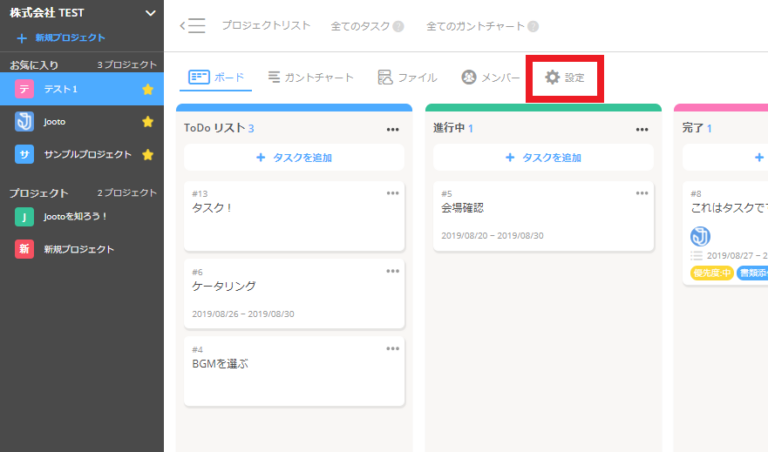Add task in 進行中 column
The height and width of the screenshot is (452, 768).
point(543,157)
